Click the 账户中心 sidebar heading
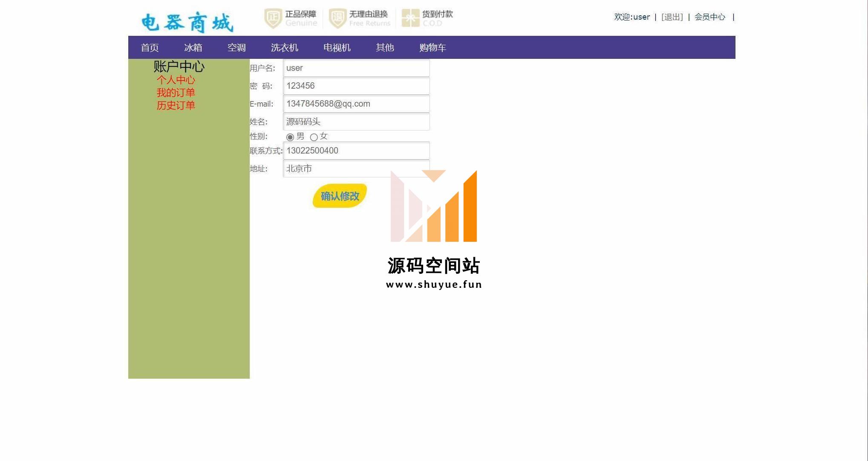This screenshot has height=461, width=868. click(179, 67)
